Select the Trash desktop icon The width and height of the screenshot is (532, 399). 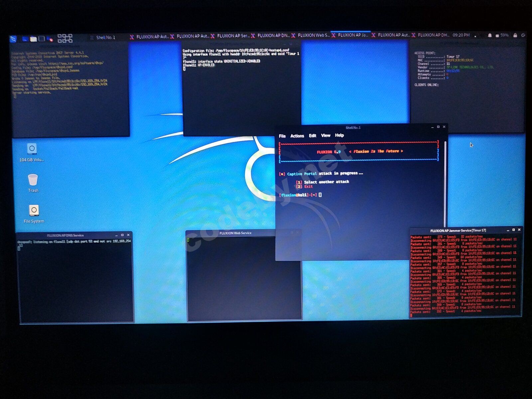click(33, 183)
